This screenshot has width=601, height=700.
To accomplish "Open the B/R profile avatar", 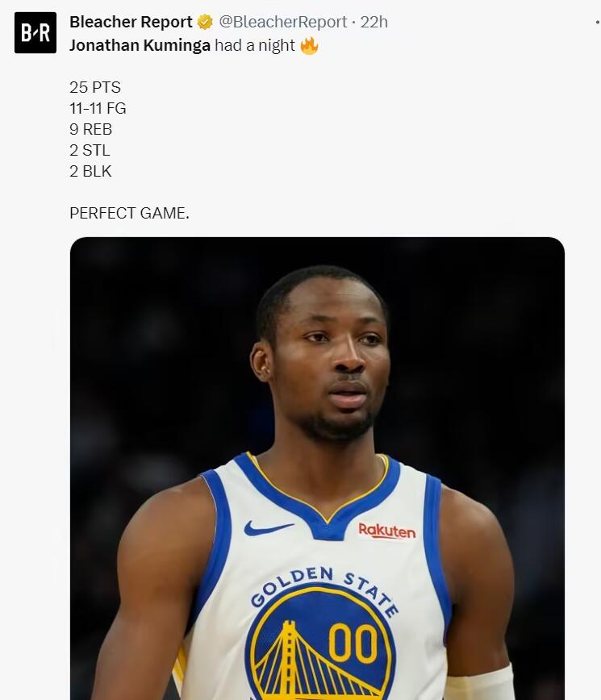I will coord(35,32).
